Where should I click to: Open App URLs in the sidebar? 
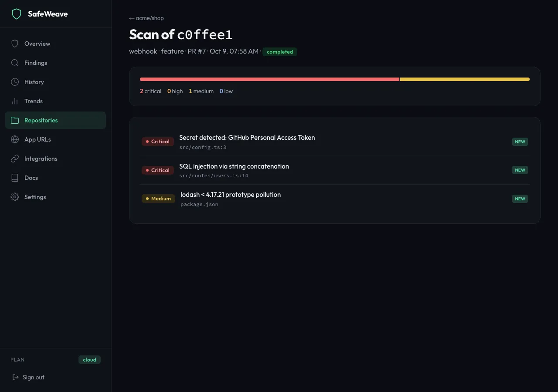point(55,139)
